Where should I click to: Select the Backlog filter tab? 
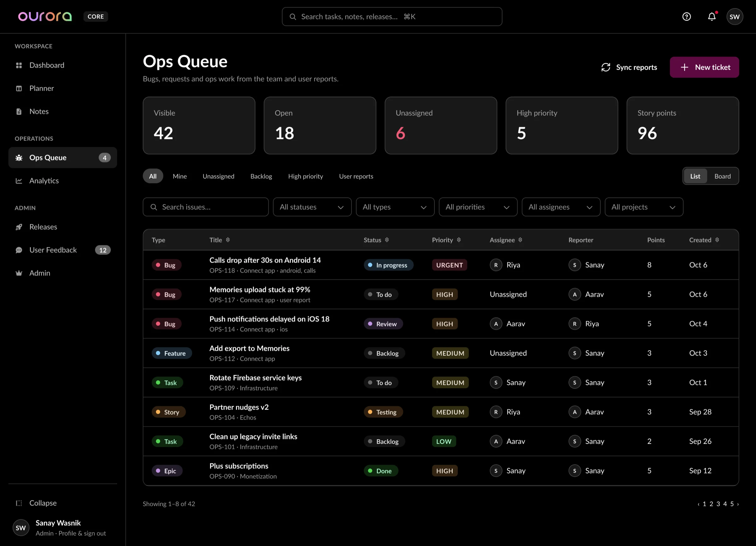pyautogui.click(x=261, y=176)
